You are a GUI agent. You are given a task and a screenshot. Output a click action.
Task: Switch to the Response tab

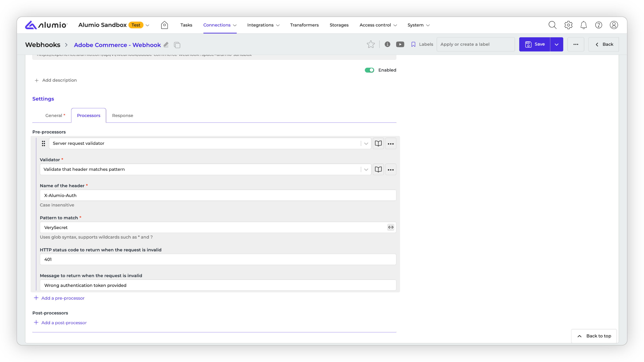[x=122, y=115]
